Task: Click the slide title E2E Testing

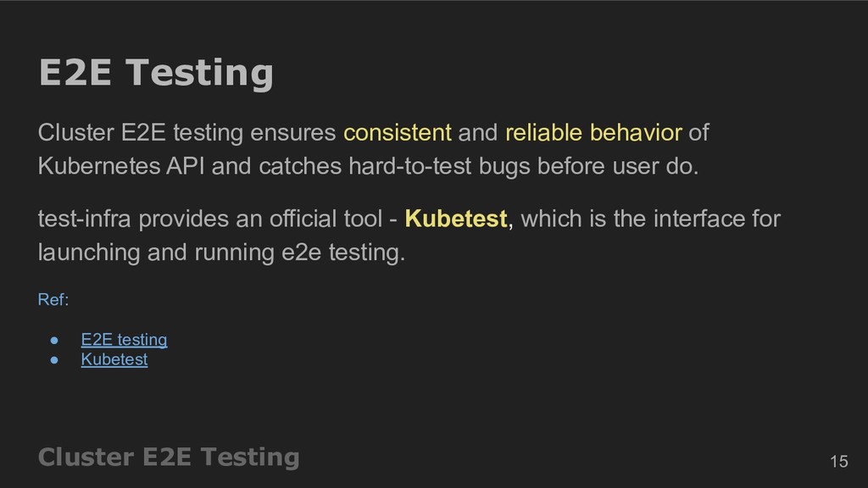Action: [156, 73]
